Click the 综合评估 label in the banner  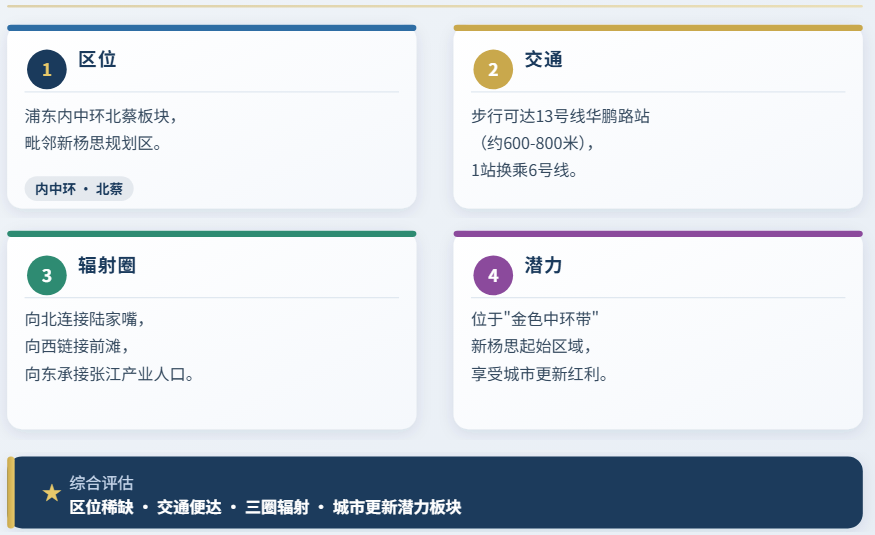pos(102,483)
